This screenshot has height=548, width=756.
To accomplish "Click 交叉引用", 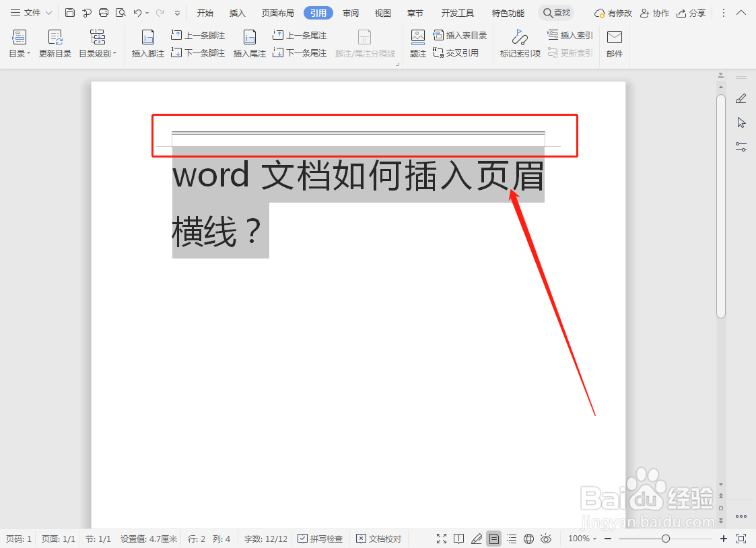I will (456, 53).
